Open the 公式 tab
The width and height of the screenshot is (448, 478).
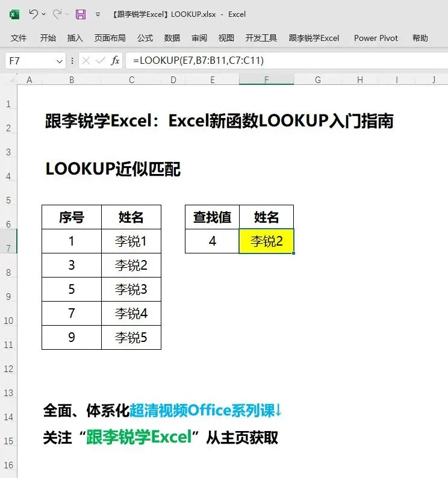[145, 38]
